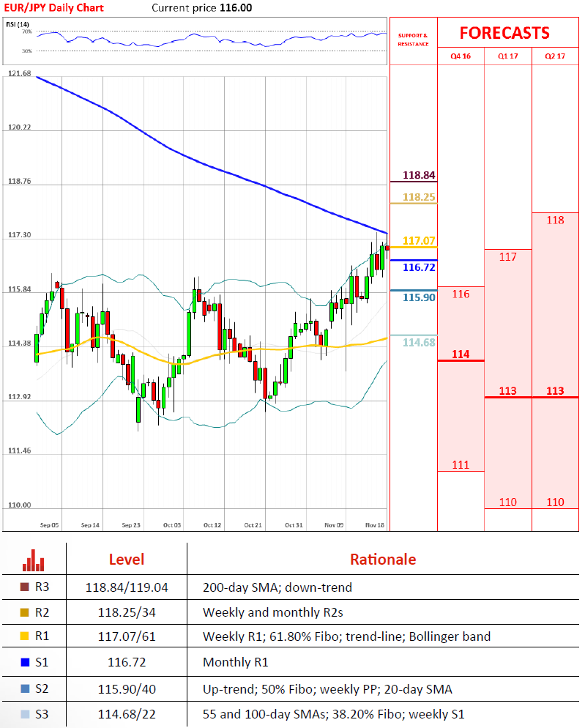Click the 118.84/119.04 level cell

coord(126,587)
